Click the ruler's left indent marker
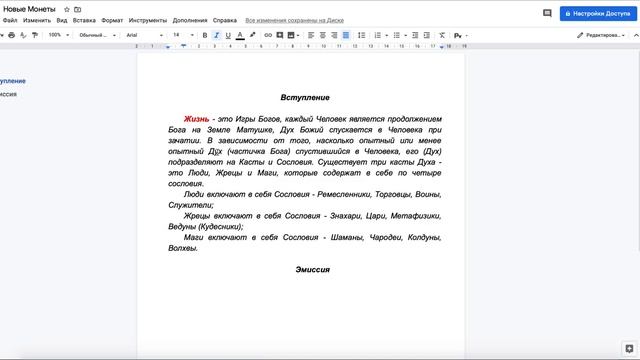The width and height of the screenshot is (640, 360). point(168,47)
